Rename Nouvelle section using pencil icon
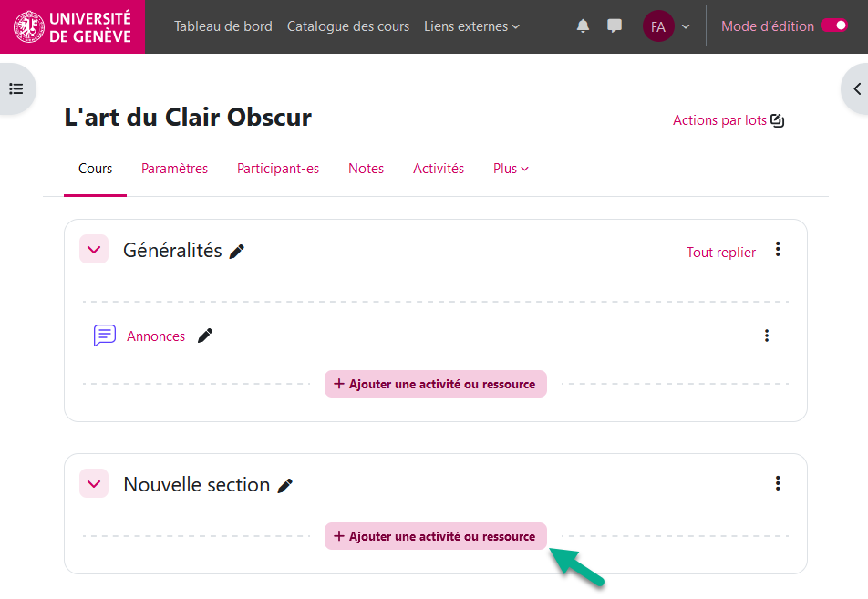 [285, 486]
